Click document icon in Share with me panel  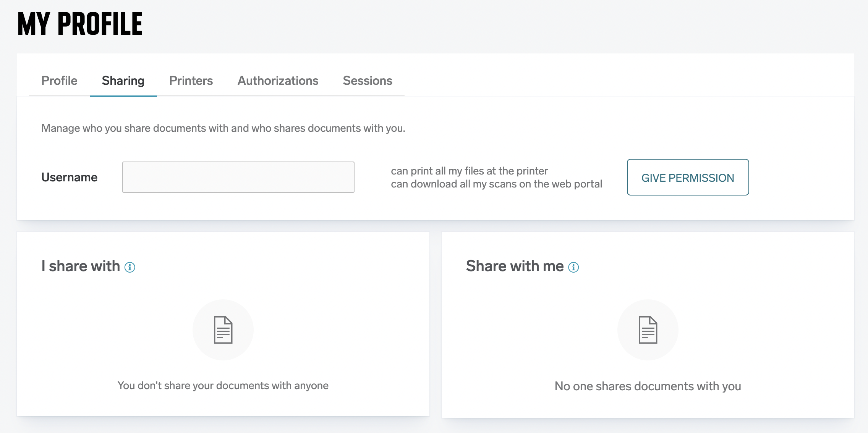click(x=648, y=330)
